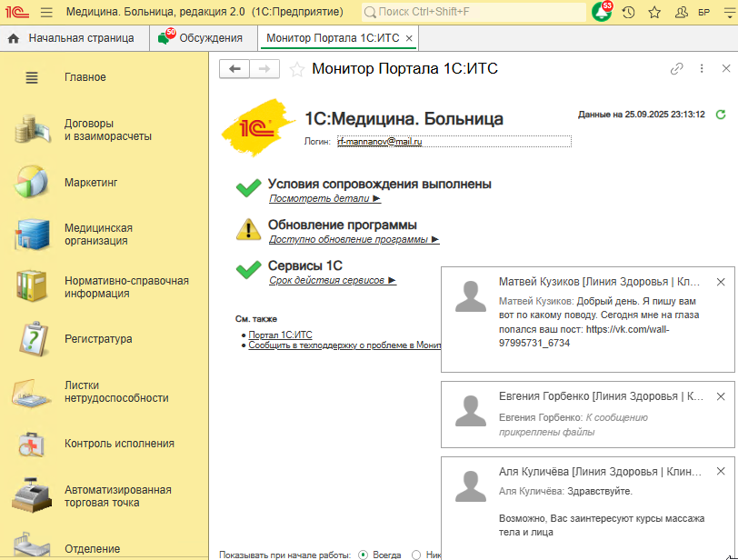Open the notifications bell icon
Image resolution: width=738 pixels, height=560 pixels.
pyautogui.click(x=602, y=12)
